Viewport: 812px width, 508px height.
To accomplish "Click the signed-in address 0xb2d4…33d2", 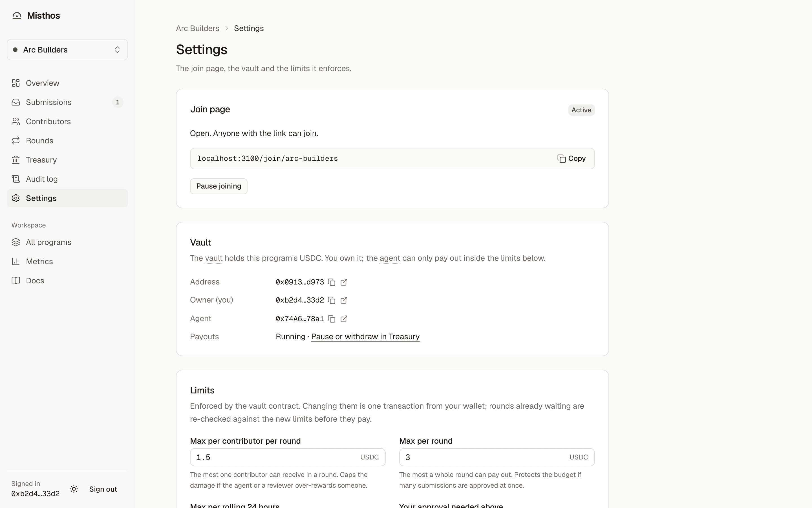I will [36, 494].
